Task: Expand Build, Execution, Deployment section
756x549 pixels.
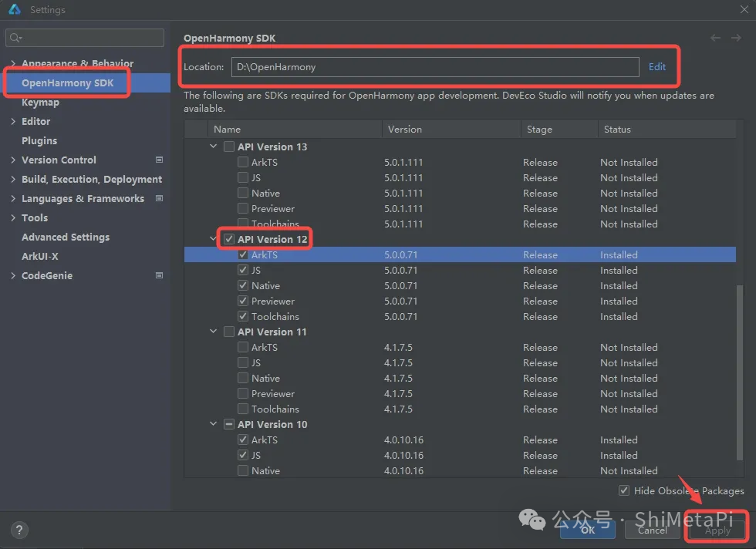Action: click(x=13, y=179)
